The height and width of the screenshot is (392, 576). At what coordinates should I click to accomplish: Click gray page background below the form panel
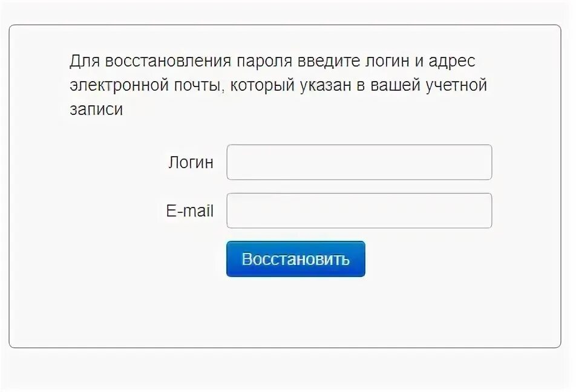click(288, 369)
